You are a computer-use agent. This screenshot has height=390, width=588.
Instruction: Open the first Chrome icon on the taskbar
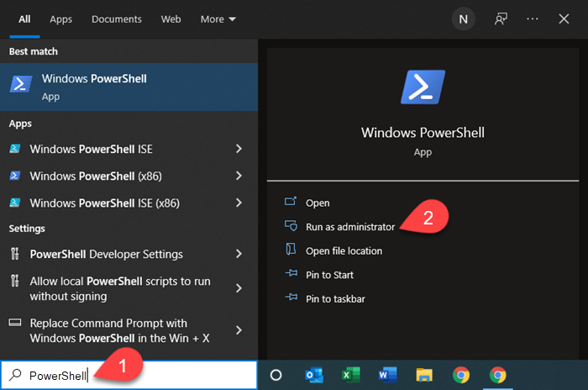coord(461,375)
